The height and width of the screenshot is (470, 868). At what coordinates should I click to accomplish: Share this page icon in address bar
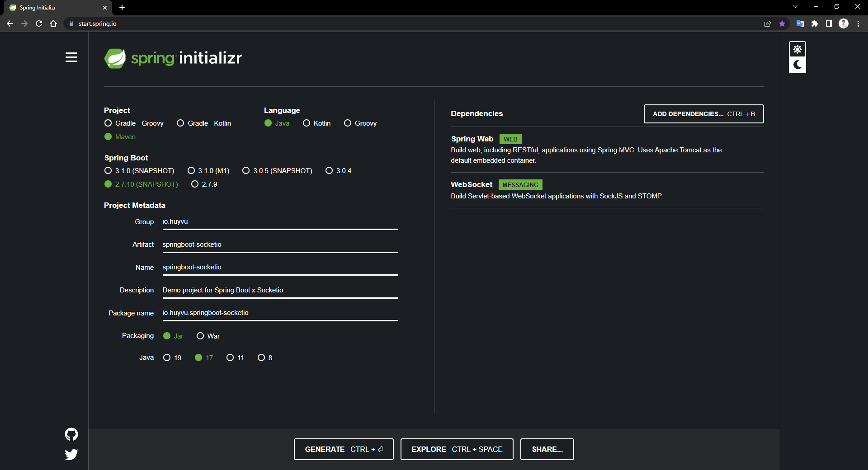tap(768, 23)
